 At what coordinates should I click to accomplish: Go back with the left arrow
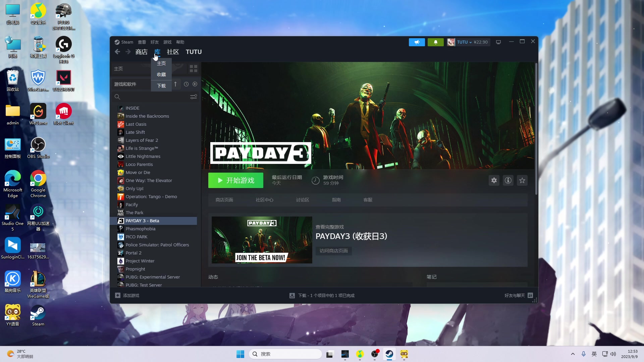click(x=117, y=52)
